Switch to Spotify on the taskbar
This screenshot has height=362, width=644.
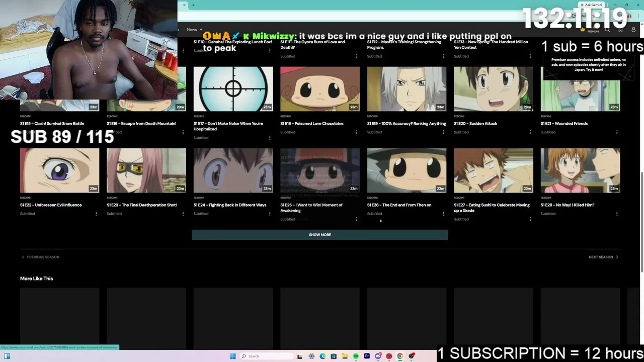coord(356,356)
